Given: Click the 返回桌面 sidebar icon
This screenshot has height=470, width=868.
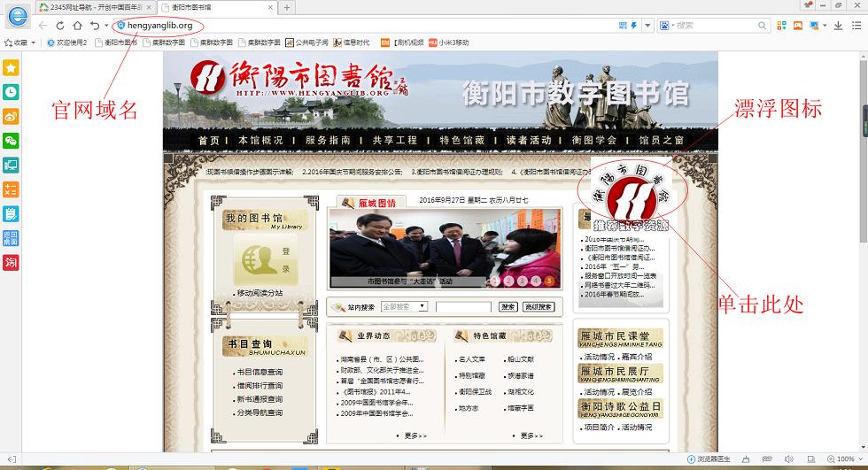Looking at the screenshot, I should [x=11, y=238].
